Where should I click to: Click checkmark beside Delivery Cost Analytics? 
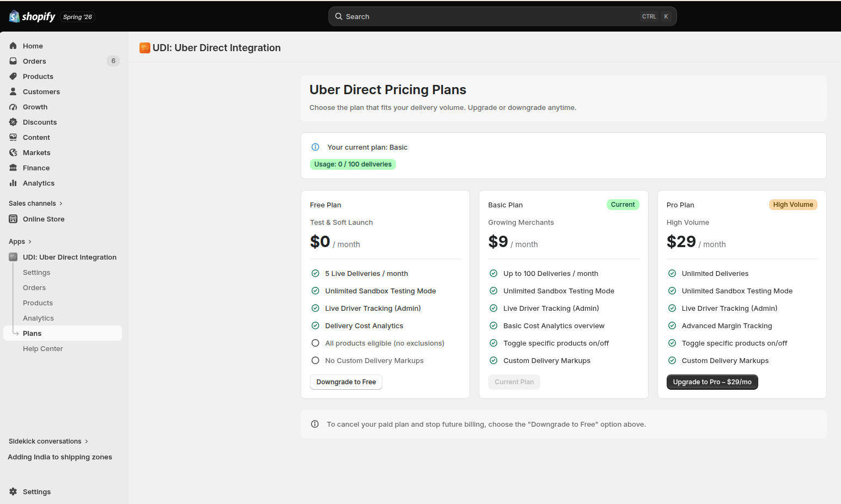[315, 325]
